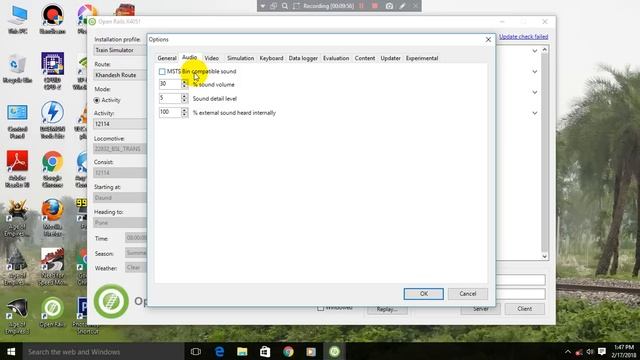This screenshot has height=360, width=640.
Task: Switch to the Video tab
Action: tap(211, 58)
